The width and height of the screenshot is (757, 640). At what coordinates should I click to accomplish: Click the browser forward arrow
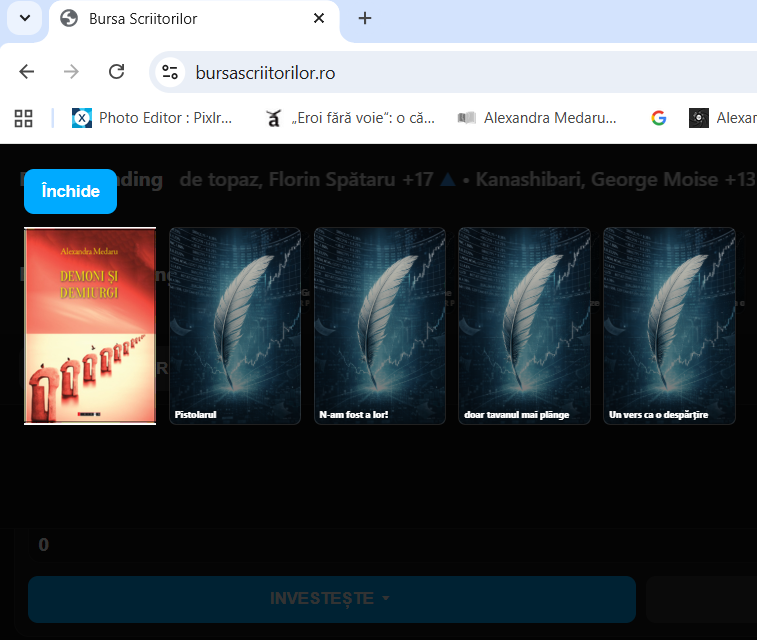click(71, 72)
